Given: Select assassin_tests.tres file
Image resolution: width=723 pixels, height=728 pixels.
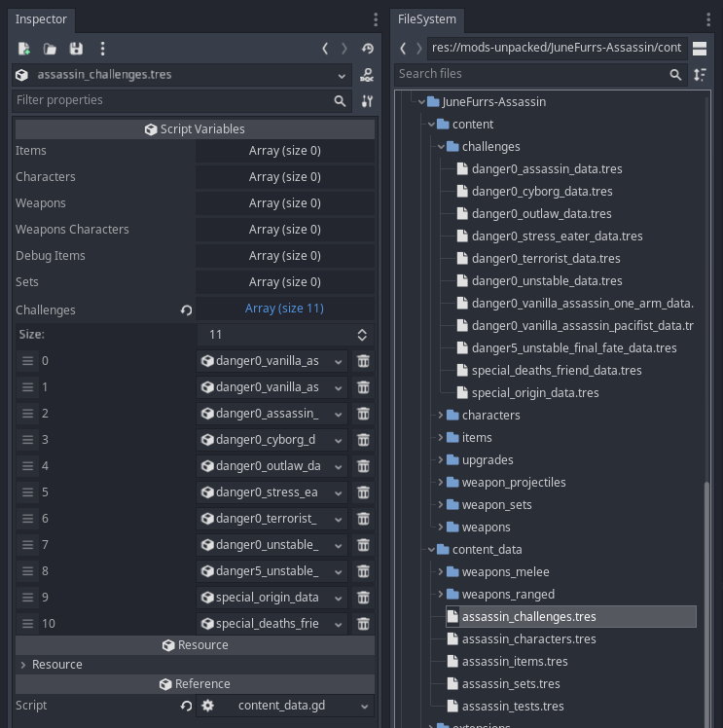Looking at the screenshot, I should click(513, 707).
